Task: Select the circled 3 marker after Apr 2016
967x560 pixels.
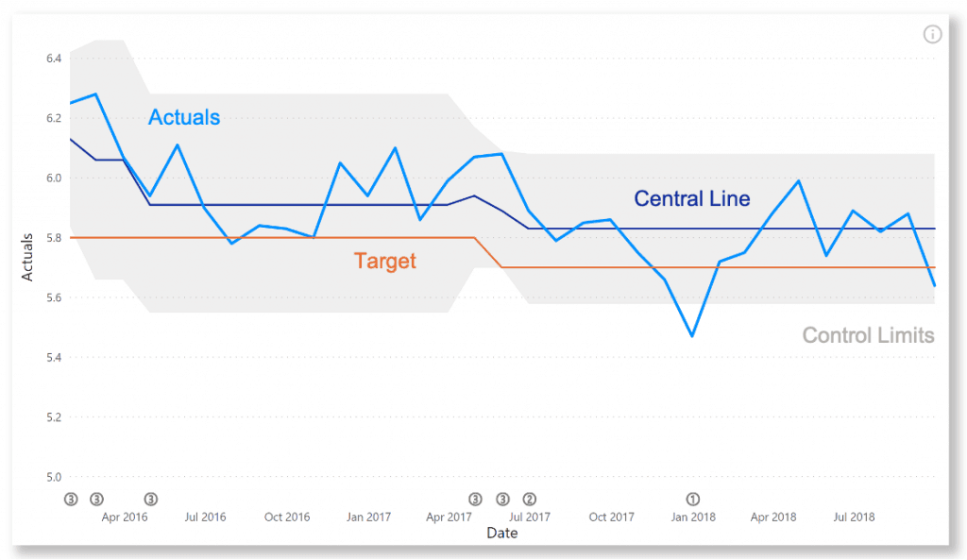Action: (x=150, y=499)
